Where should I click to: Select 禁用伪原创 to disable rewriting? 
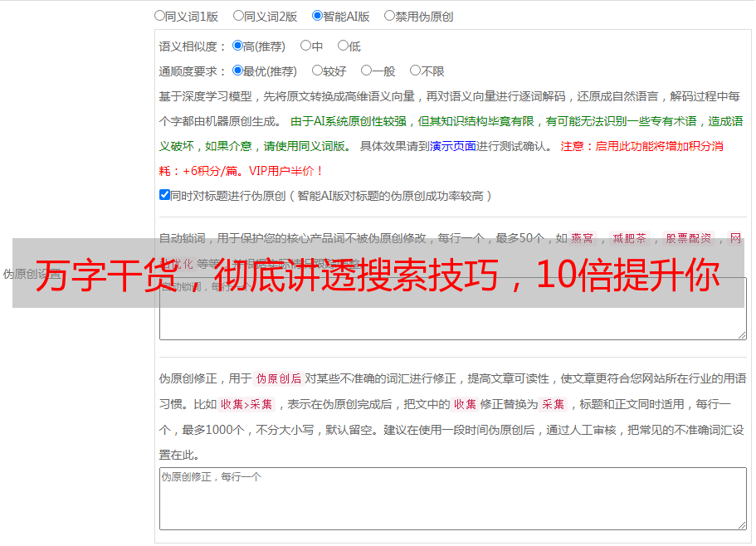(389, 16)
